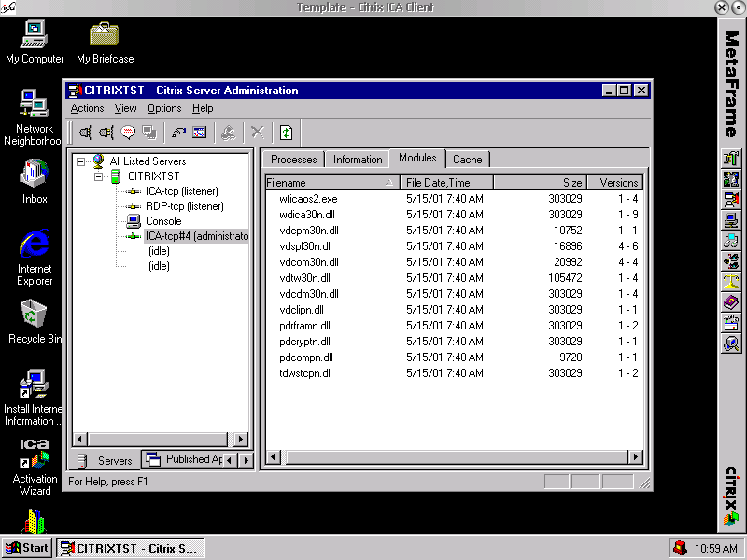The height and width of the screenshot is (560, 747).
Task: Click the second plug icon (Disconnect) in toolbar
Action: point(106,133)
